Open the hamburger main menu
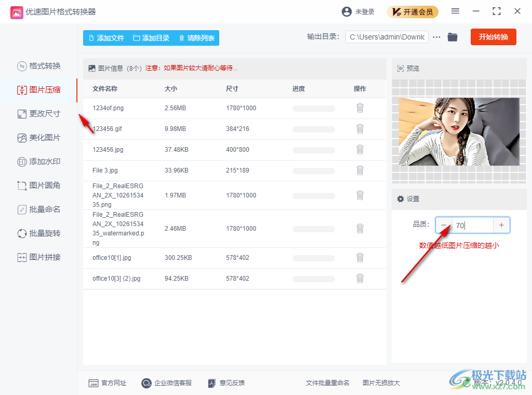Viewport: 532px width, 395px height. [x=455, y=11]
